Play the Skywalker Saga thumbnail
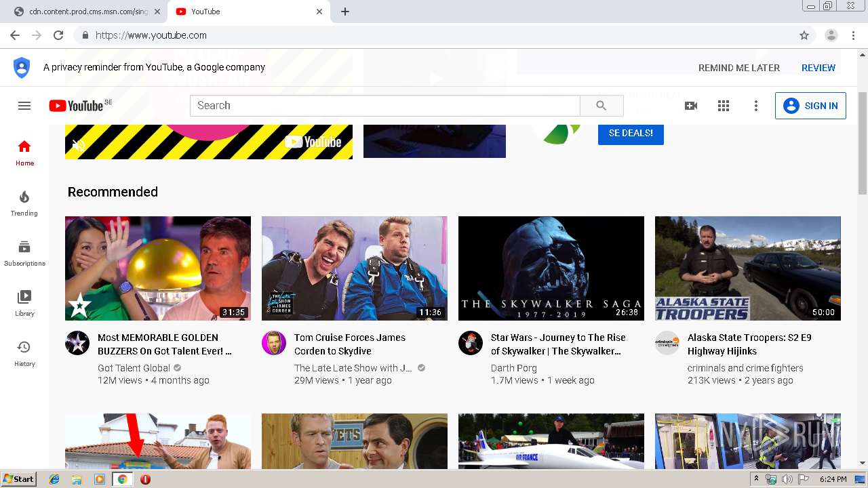This screenshot has height=488, width=868. click(x=551, y=268)
